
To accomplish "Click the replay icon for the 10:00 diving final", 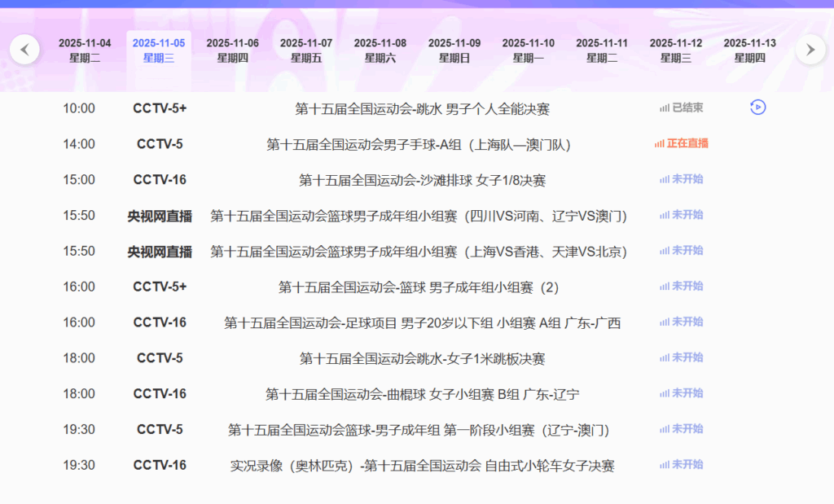I will point(757,107).
